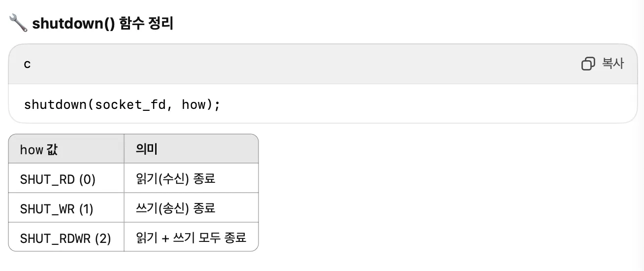Click "함수 정리" in the heading
Viewport: 644px width, 271px height.
[x=146, y=23]
